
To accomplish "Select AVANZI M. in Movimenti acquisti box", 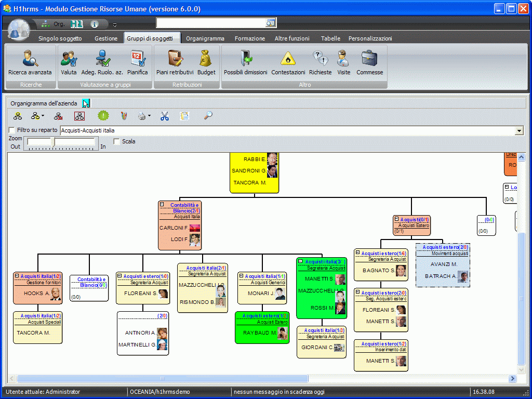I will pyautogui.click(x=444, y=264).
